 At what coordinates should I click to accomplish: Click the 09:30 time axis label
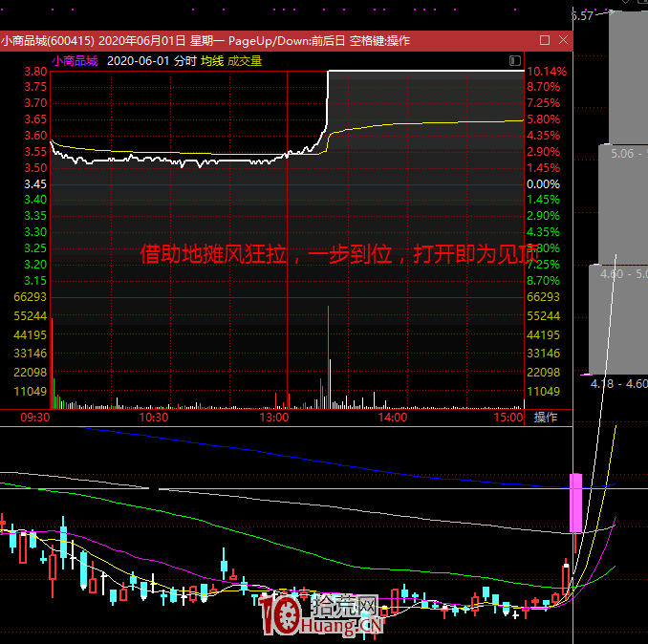pyautogui.click(x=34, y=418)
